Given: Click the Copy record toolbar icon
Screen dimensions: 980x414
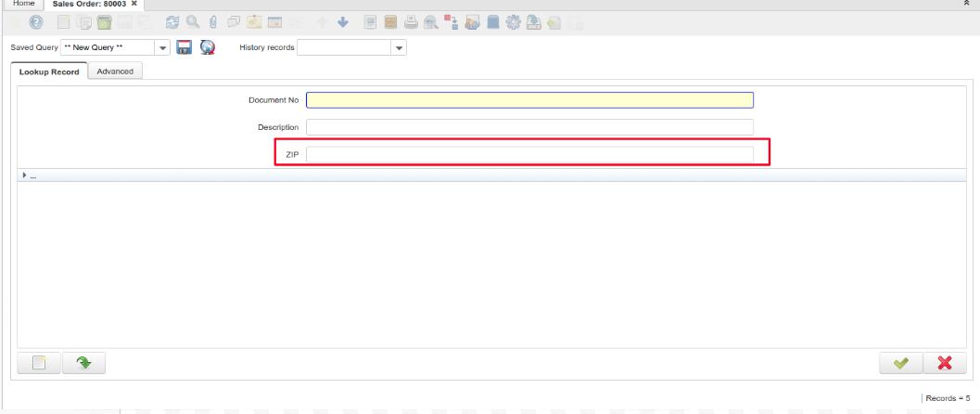Looking at the screenshot, I should [83, 23].
